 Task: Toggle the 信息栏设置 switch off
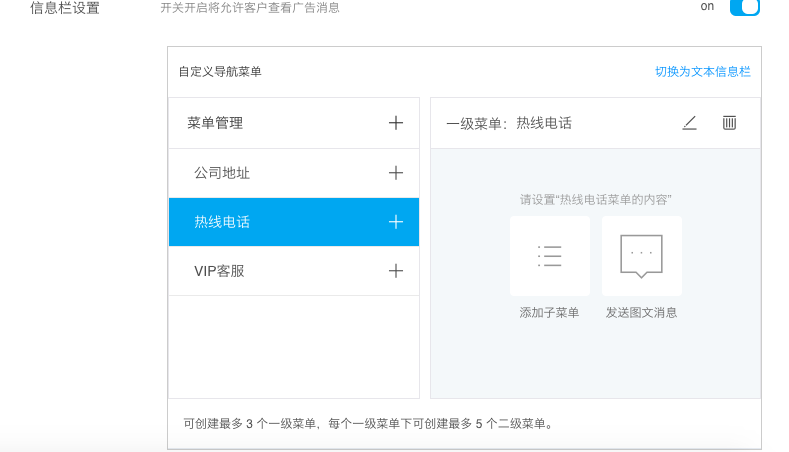(745, 7)
